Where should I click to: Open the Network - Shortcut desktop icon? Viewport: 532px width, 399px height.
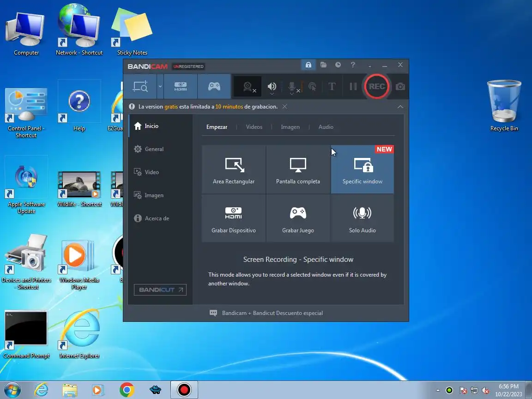79,30
